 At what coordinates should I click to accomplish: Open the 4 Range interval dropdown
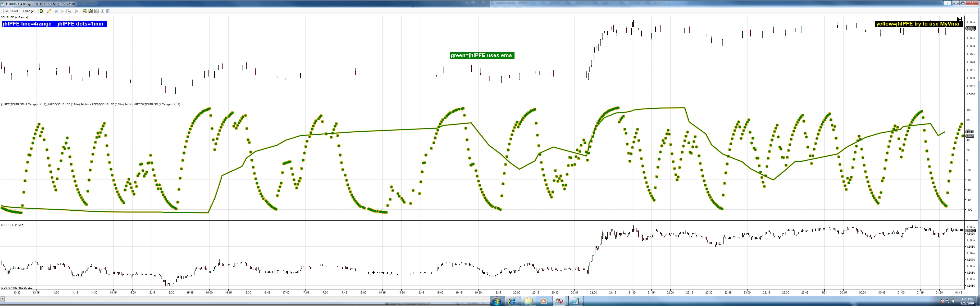[x=30, y=11]
